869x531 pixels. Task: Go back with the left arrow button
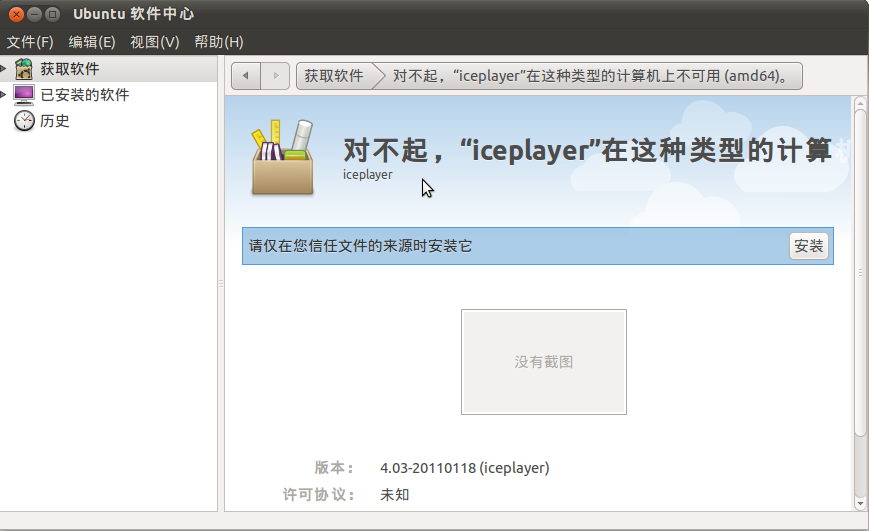click(246, 76)
